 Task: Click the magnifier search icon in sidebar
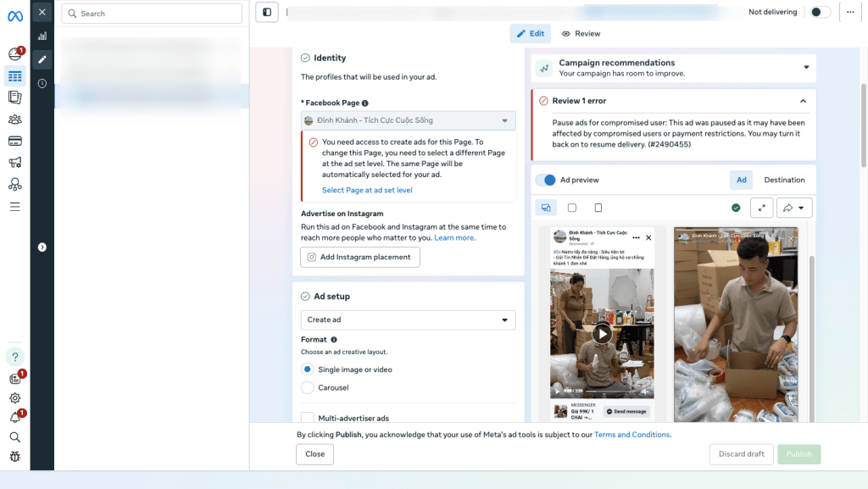tap(15, 437)
